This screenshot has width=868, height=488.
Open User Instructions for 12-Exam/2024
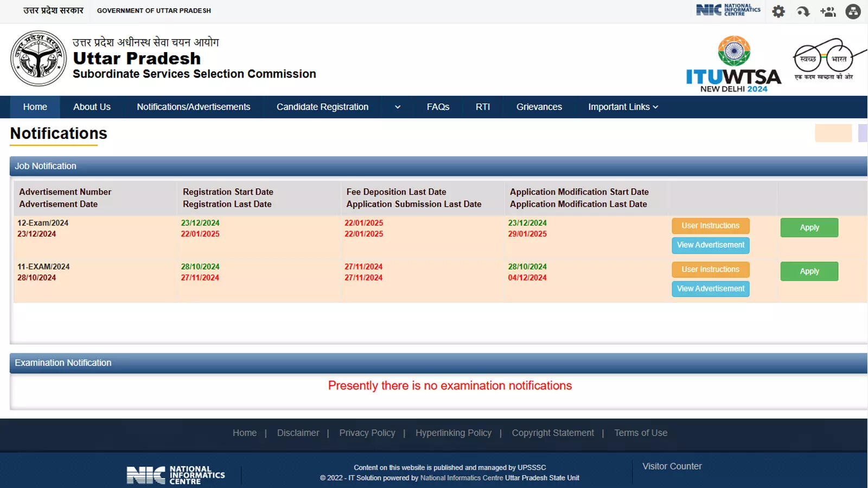tap(710, 226)
